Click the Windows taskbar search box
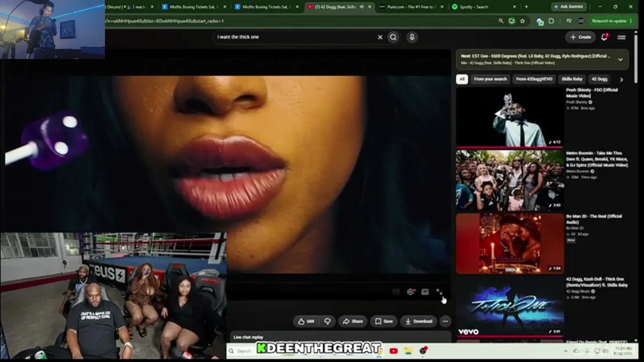This screenshot has height=362, width=644. coord(244,350)
